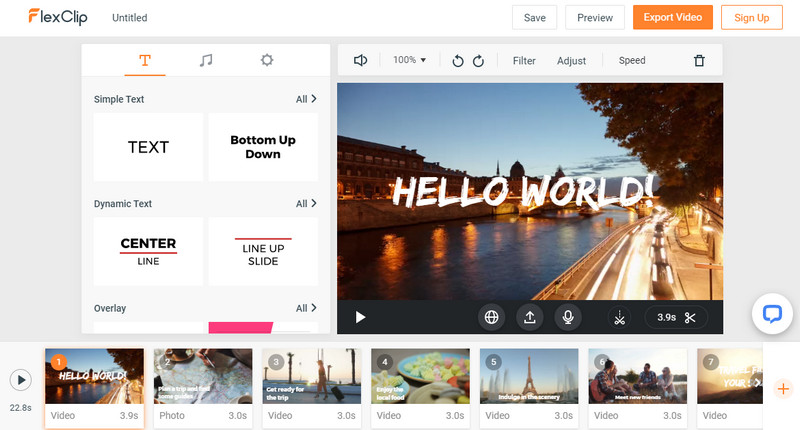The width and height of the screenshot is (800, 430).
Task: Play the whole storyboard from the timeline
Action: tap(20, 380)
